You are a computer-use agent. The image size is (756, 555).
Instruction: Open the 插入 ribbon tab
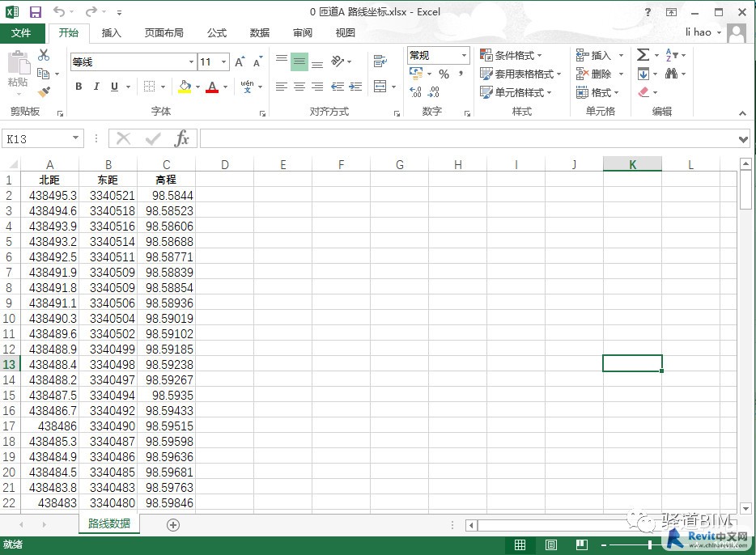click(x=112, y=33)
